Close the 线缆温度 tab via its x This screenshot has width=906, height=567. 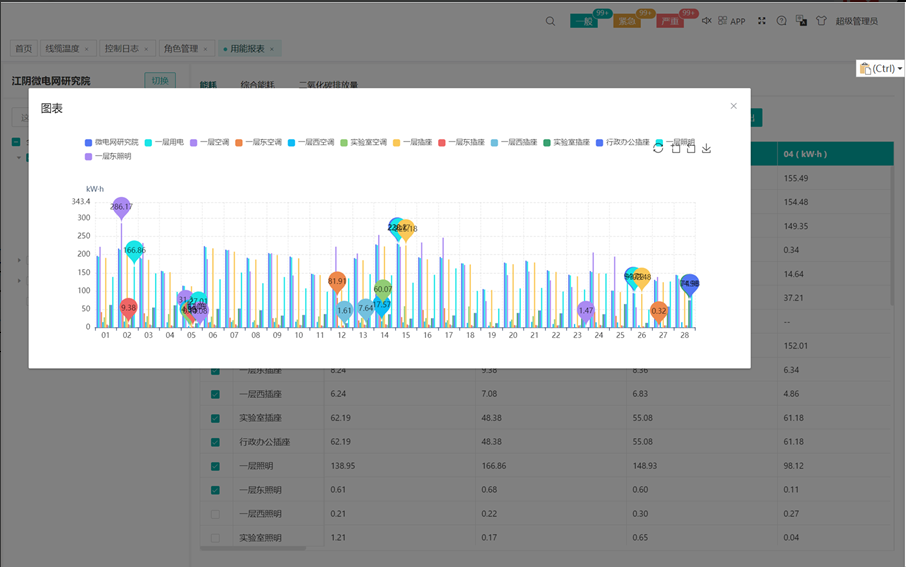(x=87, y=49)
